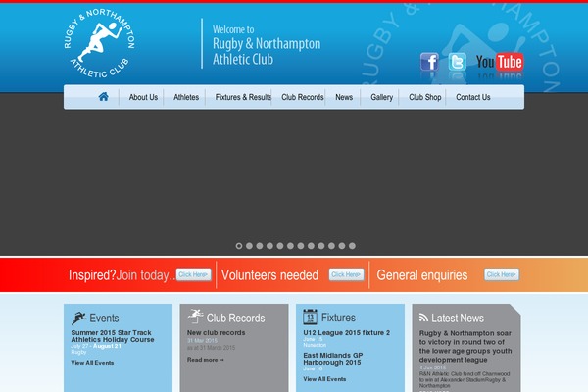
Task: Go to the News menu item
Action: pos(344,97)
